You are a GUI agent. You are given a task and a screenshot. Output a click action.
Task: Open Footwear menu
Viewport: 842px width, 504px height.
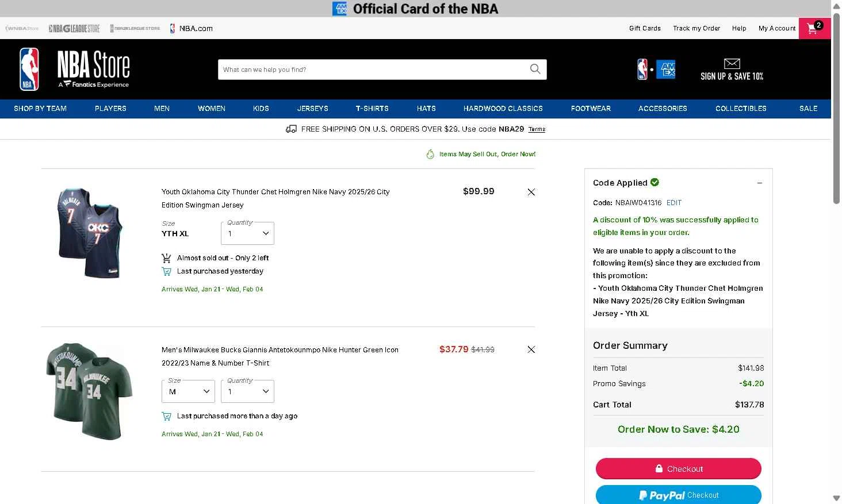tap(591, 109)
